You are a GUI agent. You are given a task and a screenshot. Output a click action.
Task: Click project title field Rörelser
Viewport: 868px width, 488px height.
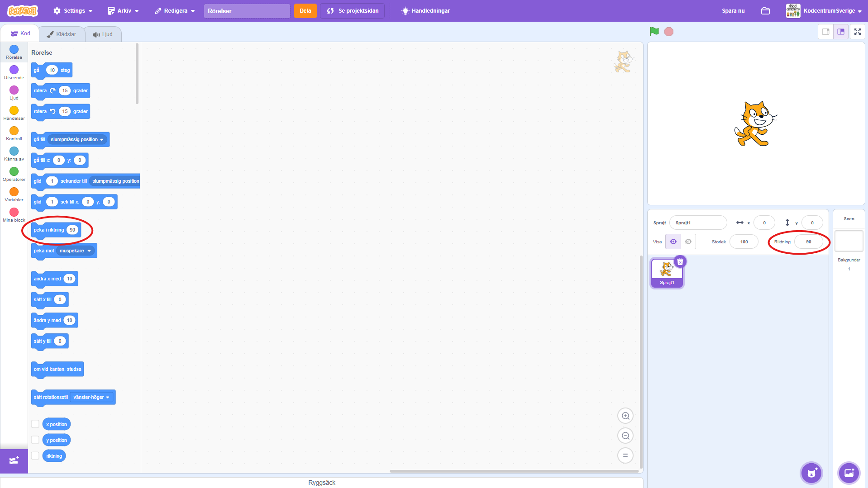pyautogui.click(x=247, y=11)
